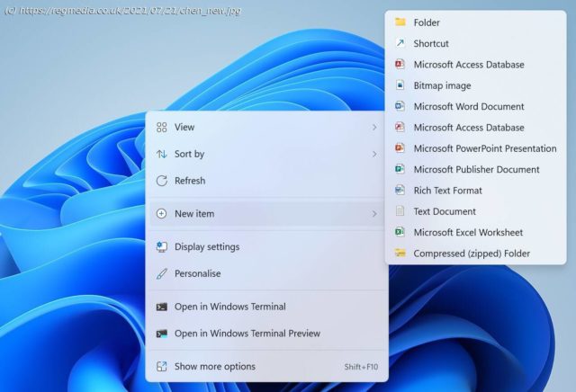
Task: Choose Open in Windows Terminal Preview
Action: [267, 334]
